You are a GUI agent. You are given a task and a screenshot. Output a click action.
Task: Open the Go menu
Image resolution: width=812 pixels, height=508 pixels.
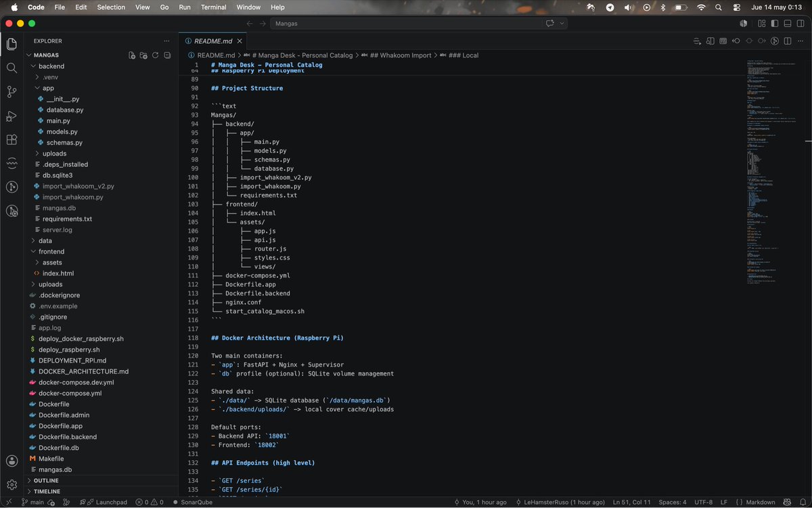click(164, 7)
